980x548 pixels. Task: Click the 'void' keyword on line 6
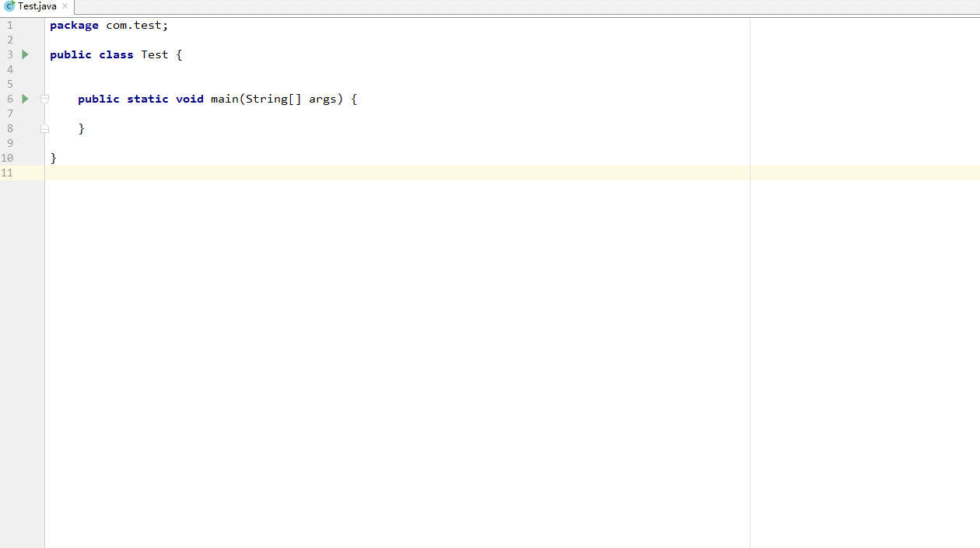pyautogui.click(x=190, y=99)
